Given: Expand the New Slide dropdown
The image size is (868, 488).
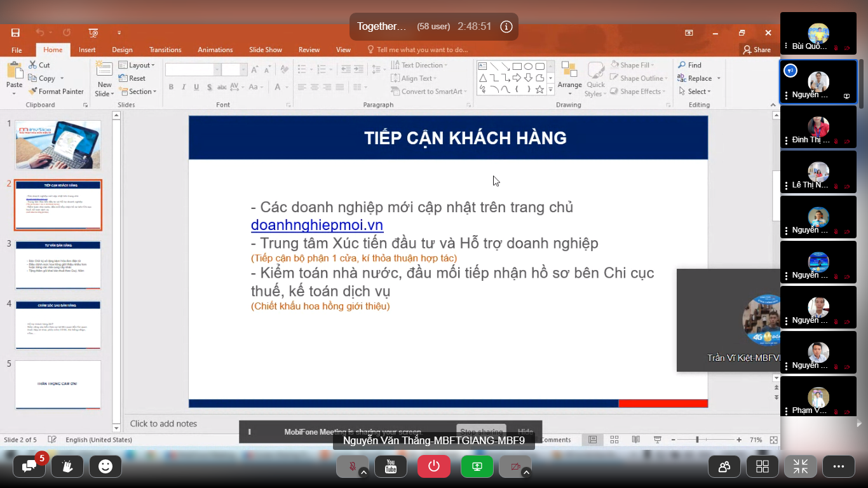Looking at the screenshot, I should [x=104, y=93].
